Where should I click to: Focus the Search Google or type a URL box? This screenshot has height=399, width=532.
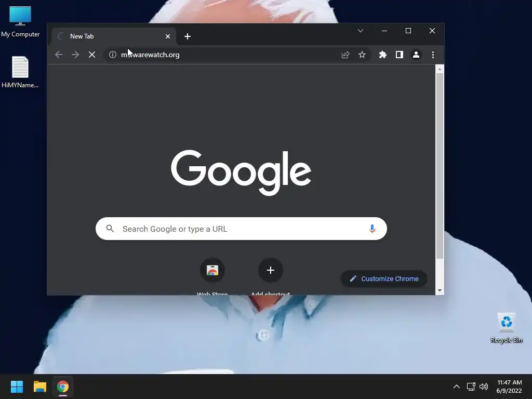[241, 229]
